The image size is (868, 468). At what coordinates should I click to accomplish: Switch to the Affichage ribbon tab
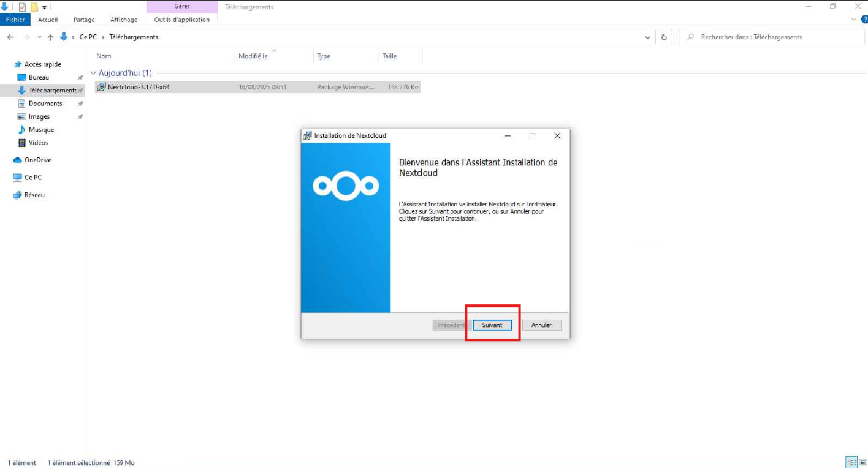(123, 20)
